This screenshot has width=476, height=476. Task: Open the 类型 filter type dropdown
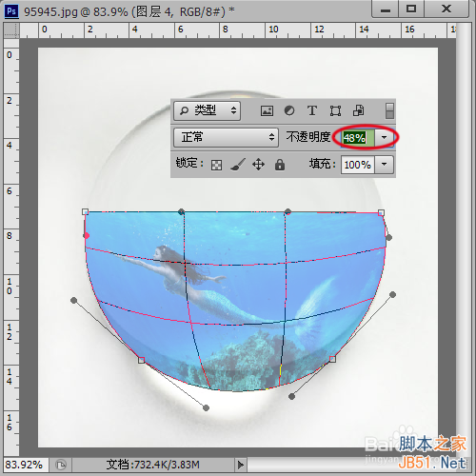207,110
